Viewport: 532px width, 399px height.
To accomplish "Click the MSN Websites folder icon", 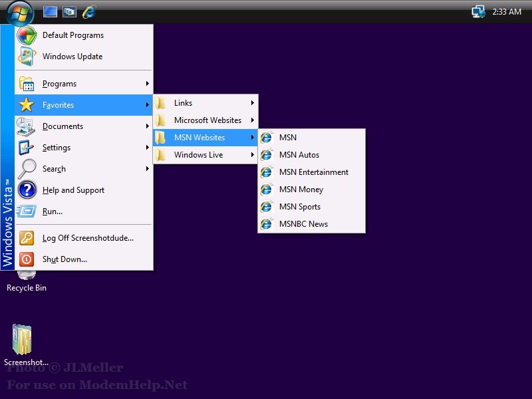I will coord(160,138).
